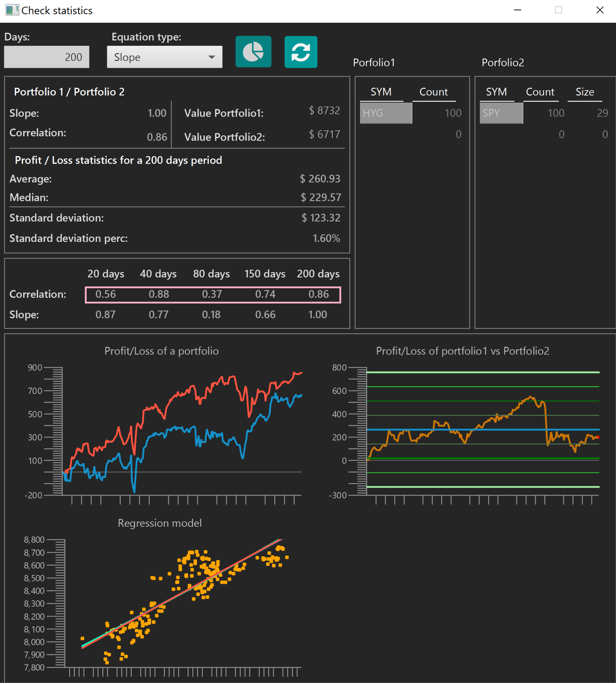Select the SPY symbol cell in Porfolio2
Image resolution: width=616 pixels, height=684 pixels.
(x=501, y=113)
